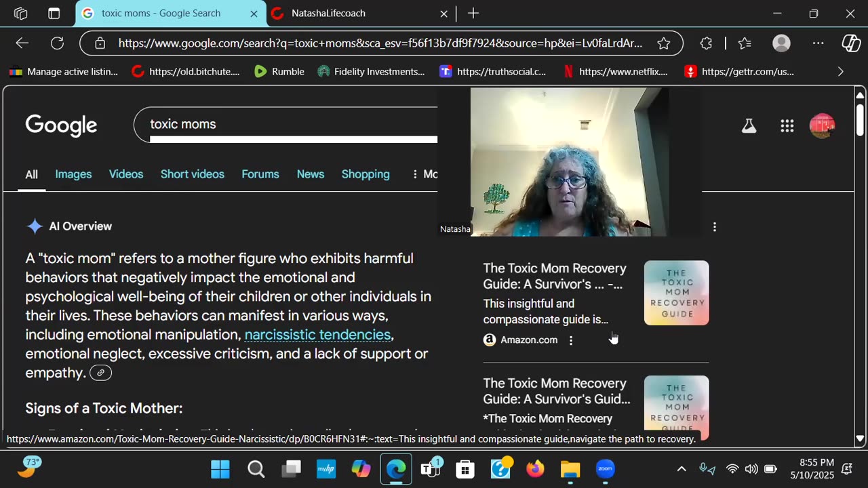Open the Extensions puzzle icon

point(706,43)
